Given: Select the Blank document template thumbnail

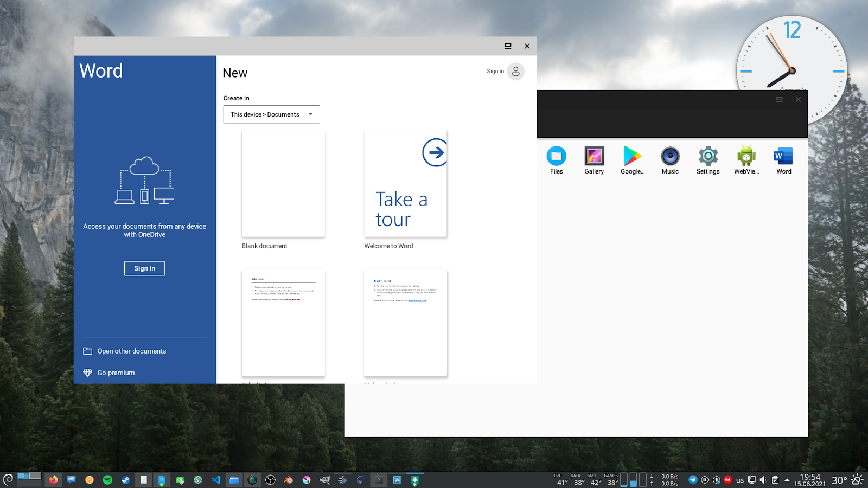Looking at the screenshot, I should point(283,183).
